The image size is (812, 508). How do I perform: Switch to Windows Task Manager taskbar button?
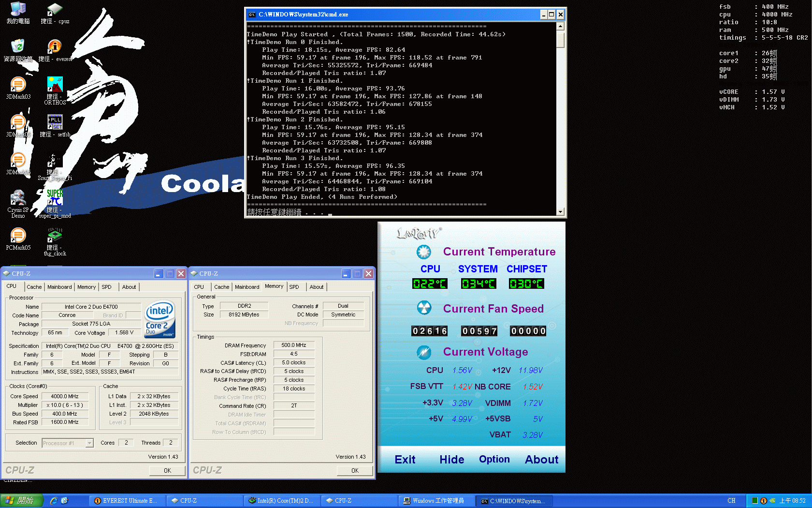pos(436,501)
